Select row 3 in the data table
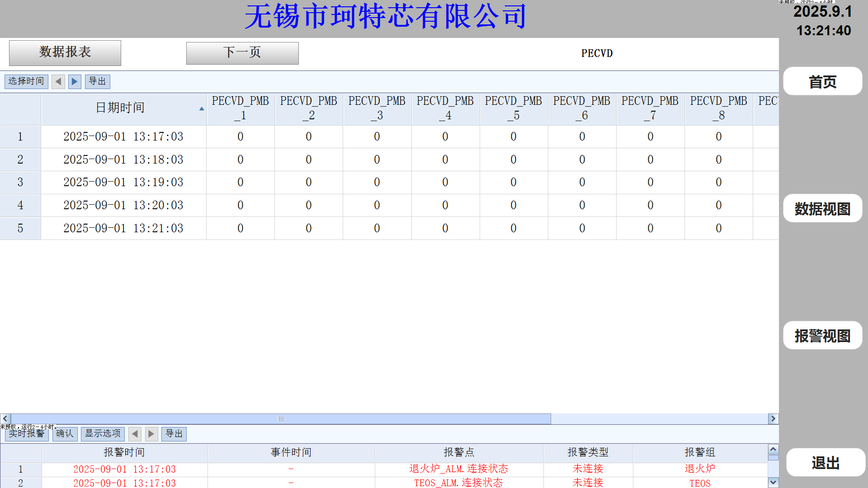Viewport: 868px width, 488px height. 20,183
